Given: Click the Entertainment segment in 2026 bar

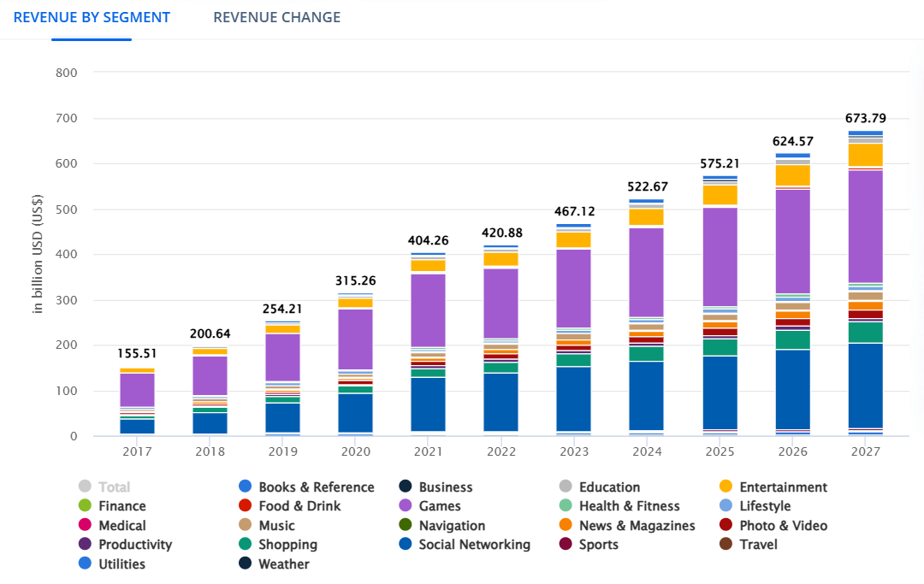Looking at the screenshot, I should pyautogui.click(x=792, y=175).
